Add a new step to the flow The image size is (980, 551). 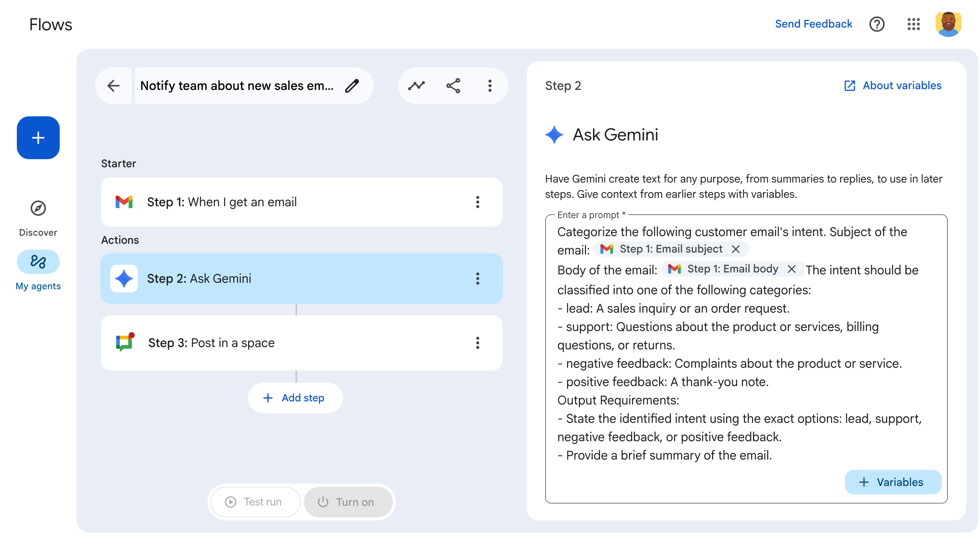tap(295, 398)
